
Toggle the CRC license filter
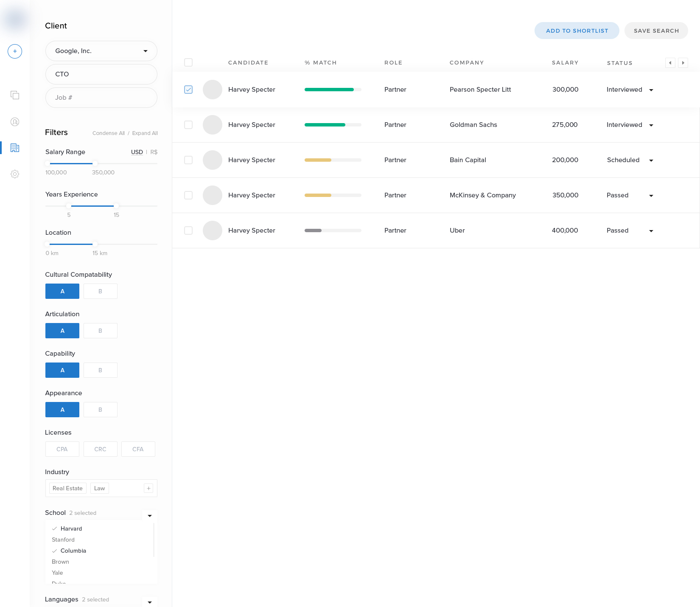pyautogui.click(x=101, y=449)
